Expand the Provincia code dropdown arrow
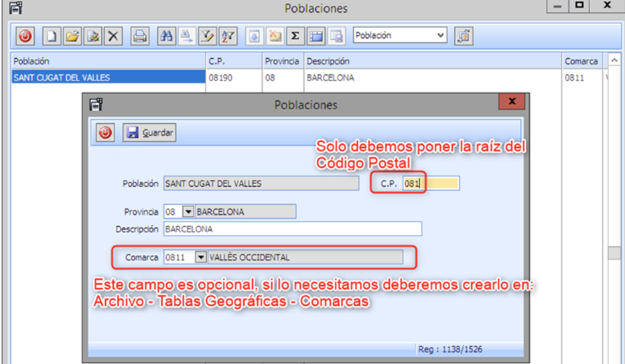The width and height of the screenshot is (625, 364). click(x=188, y=212)
